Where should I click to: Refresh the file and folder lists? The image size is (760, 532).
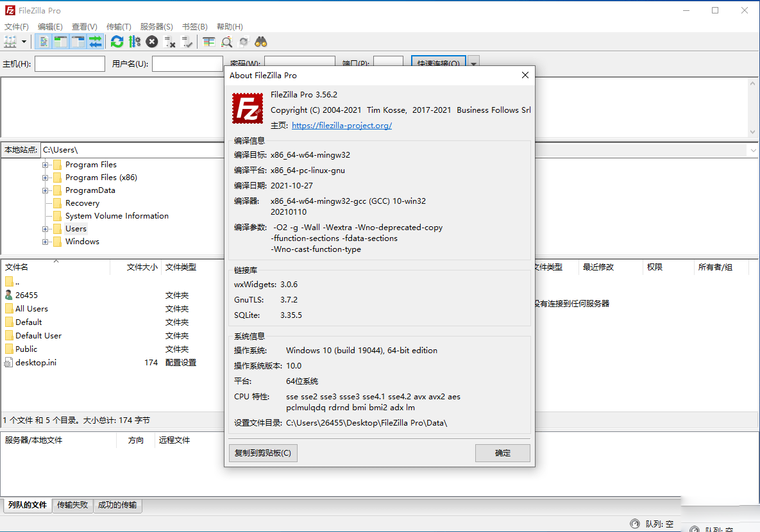click(x=117, y=42)
